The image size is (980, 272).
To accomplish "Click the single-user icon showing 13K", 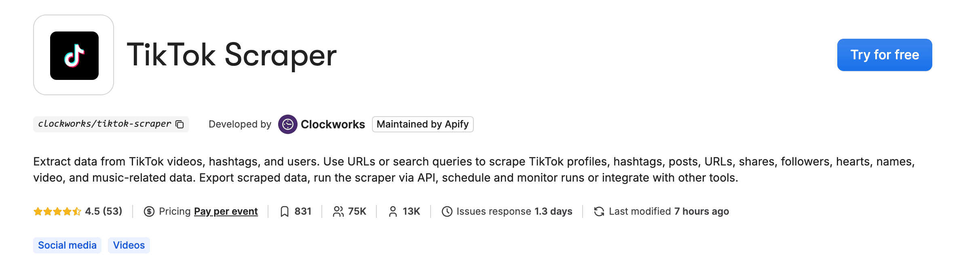I will pos(392,211).
